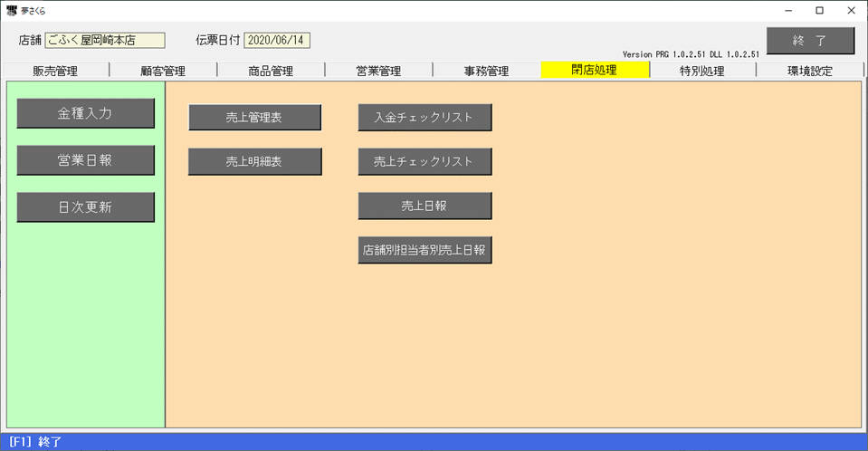Run the 日次更新 daily update
The height and width of the screenshot is (451, 868).
tap(86, 207)
